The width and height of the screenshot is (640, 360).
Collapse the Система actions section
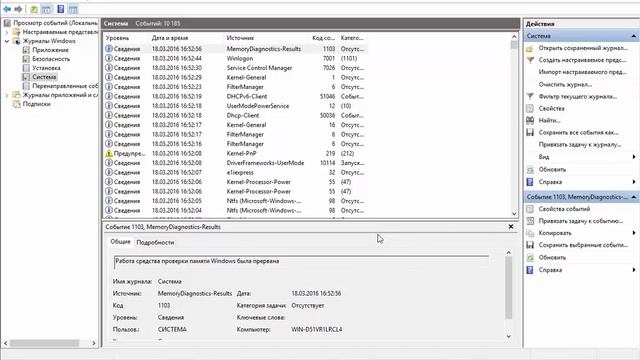633,36
